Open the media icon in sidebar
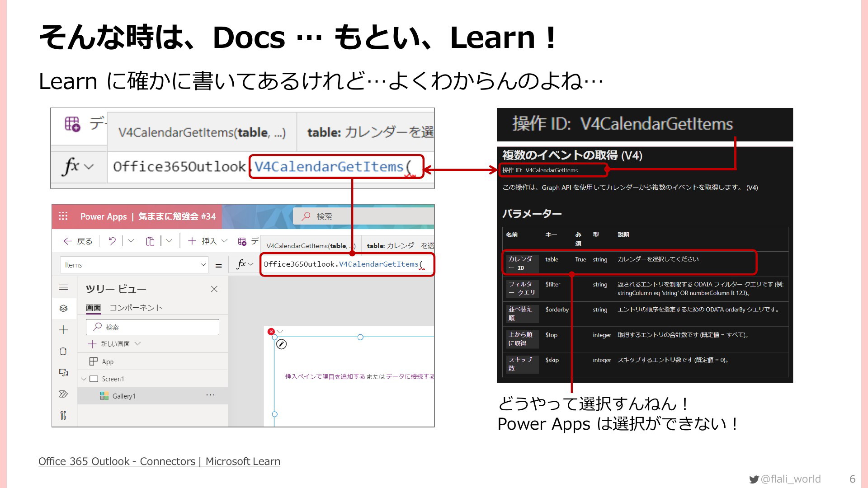Viewport: 868px width, 488px height. pos(64,373)
